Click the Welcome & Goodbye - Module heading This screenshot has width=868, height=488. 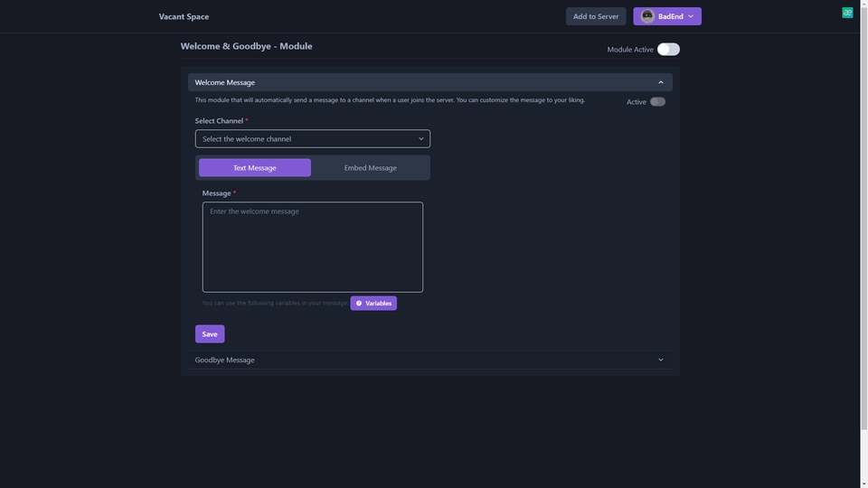tap(246, 46)
